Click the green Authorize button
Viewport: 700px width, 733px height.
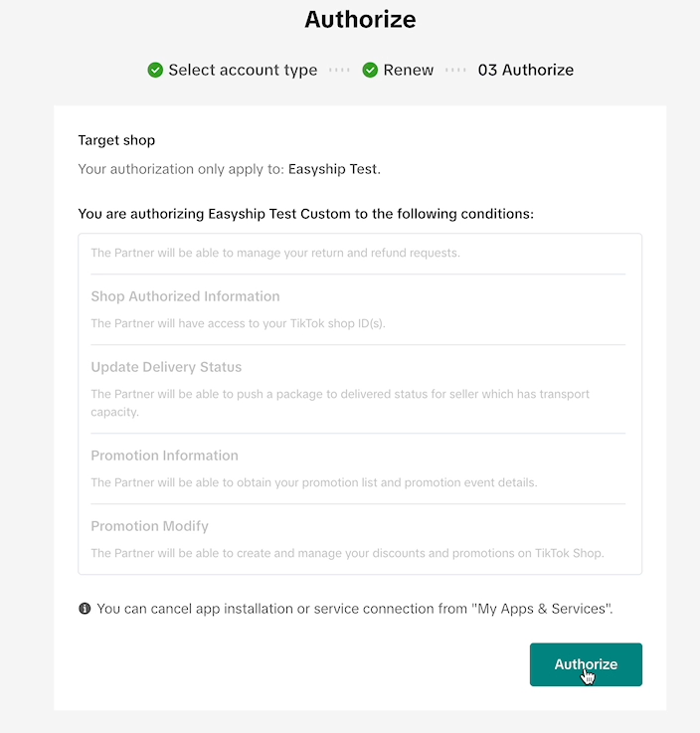[x=586, y=664]
